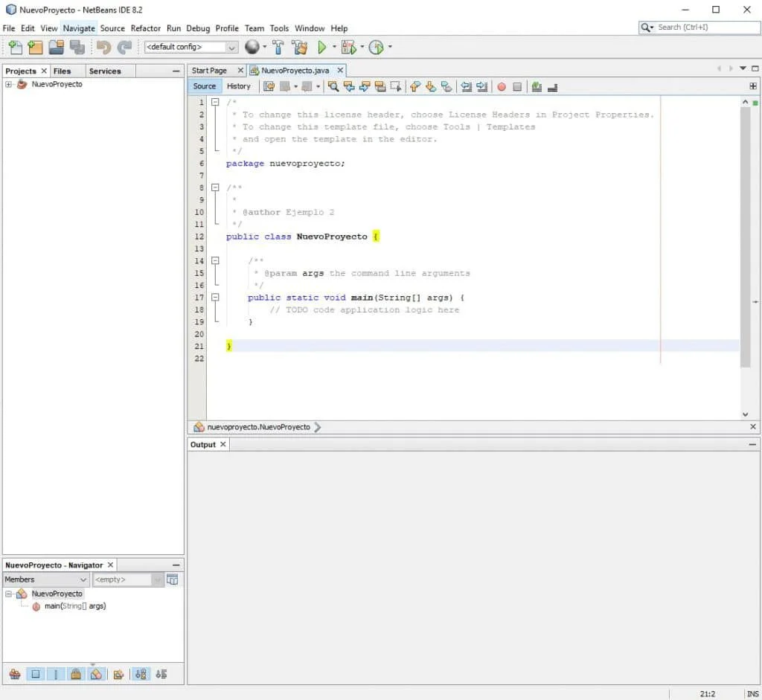This screenshot has width=762, height=700.
Task: Click Toggle Highlight Search icon
Action: coord(380,86)
